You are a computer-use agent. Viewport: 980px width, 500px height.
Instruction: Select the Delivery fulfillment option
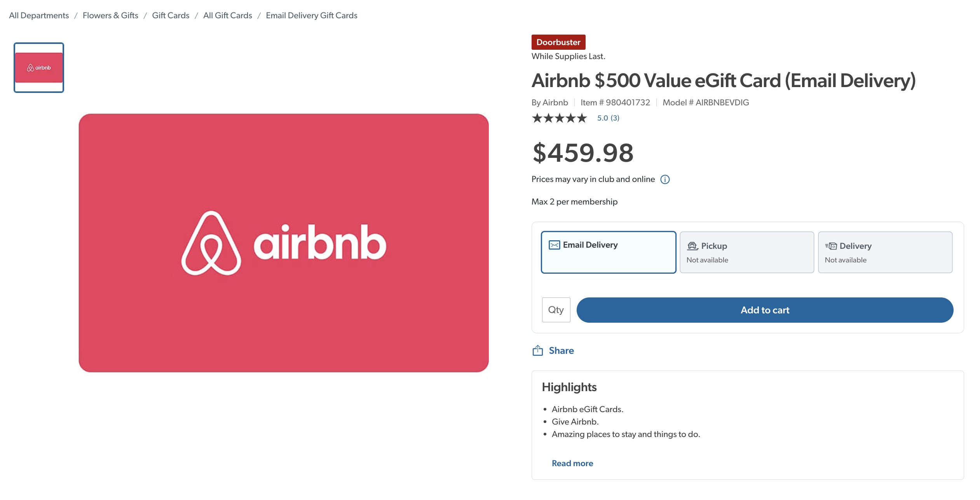tap(885, 252)
